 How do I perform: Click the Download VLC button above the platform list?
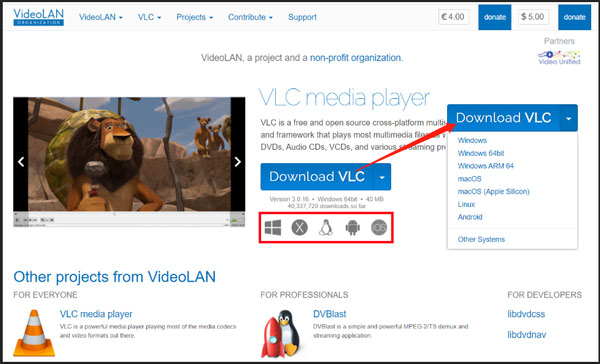tap(503, 118)
